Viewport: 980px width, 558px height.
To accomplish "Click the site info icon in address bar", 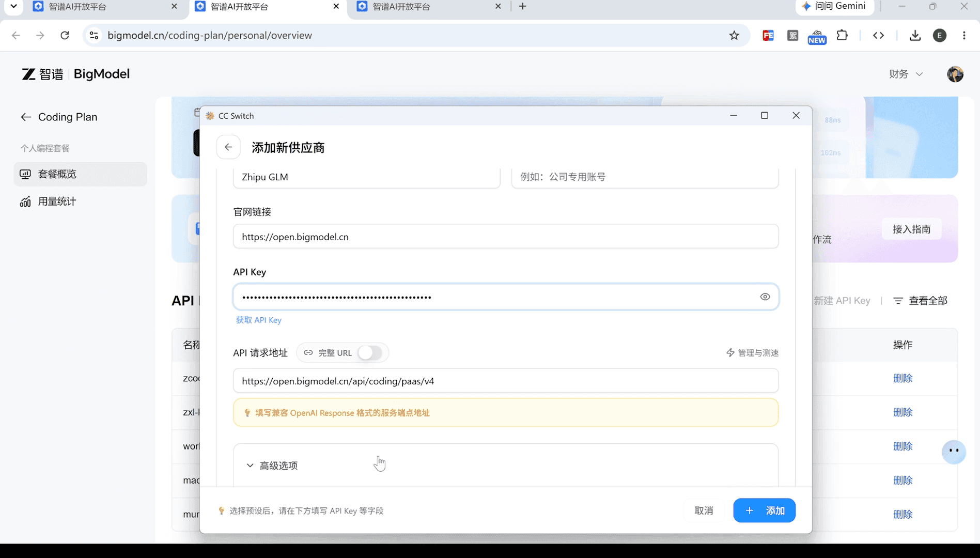I will 94,35.
